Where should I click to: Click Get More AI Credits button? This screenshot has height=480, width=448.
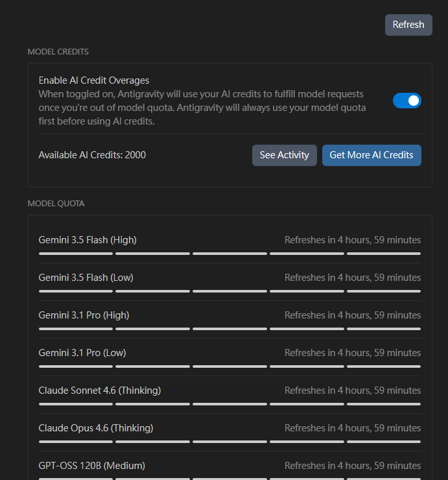tap(371, 155)
